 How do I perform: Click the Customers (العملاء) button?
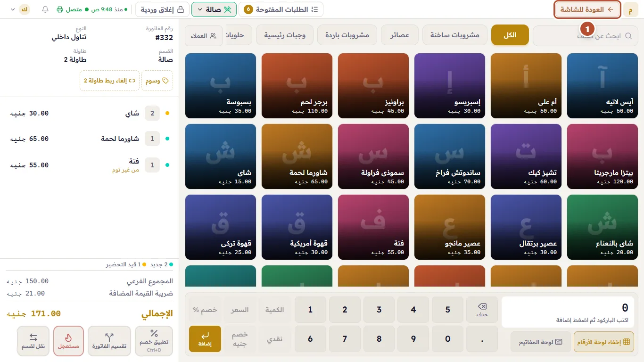pos(204,35)
